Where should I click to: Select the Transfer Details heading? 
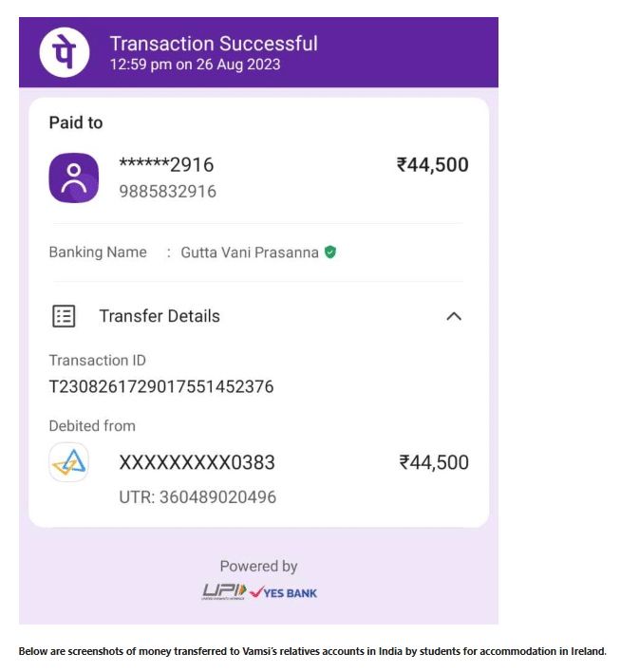click(160, 317)
